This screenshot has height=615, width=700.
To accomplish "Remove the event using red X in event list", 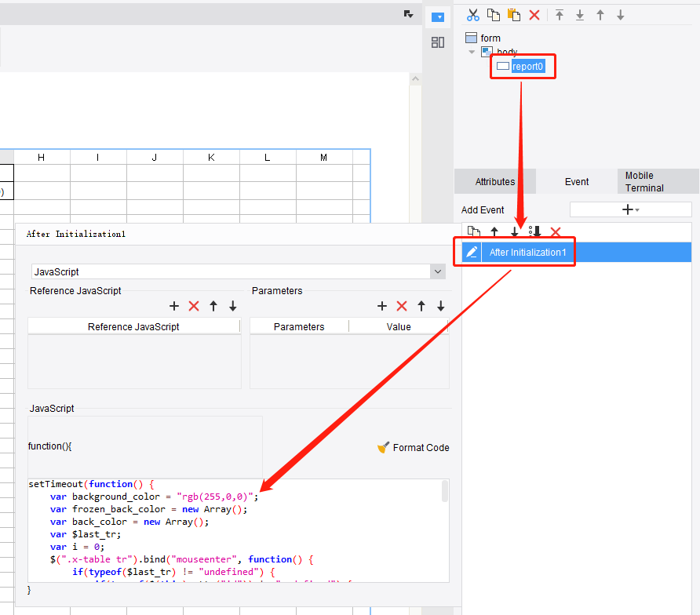I will [556, 231].
